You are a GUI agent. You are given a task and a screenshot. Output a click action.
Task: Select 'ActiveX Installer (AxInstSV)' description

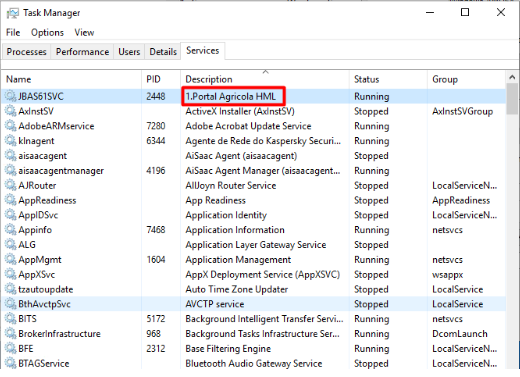pos(240,111)
